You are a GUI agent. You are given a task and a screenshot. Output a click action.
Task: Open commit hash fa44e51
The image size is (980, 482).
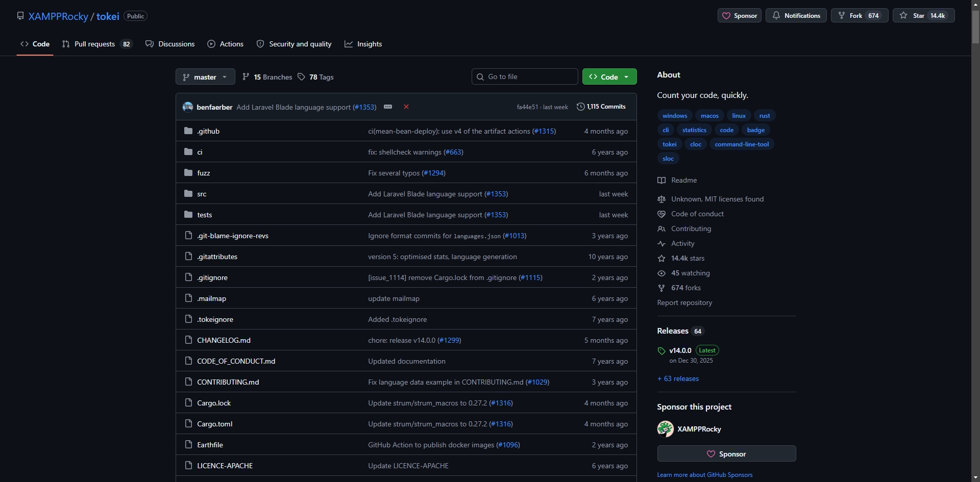[x=527, y=107]
